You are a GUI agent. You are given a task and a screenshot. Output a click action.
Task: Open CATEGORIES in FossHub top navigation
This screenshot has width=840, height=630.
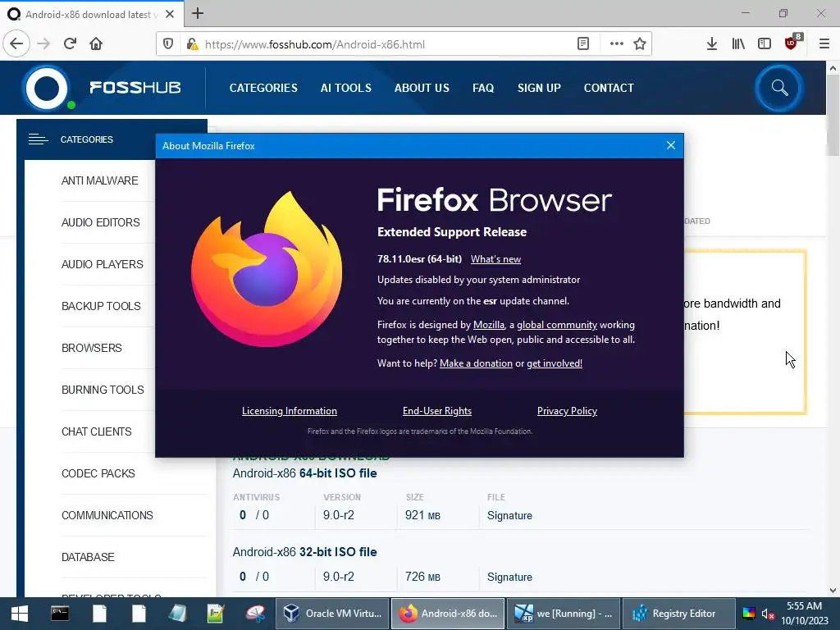263,88
